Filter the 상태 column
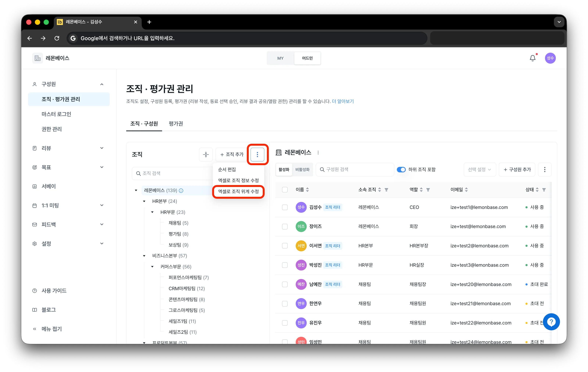Screen dimensions: 588x372 coord(544,190)
